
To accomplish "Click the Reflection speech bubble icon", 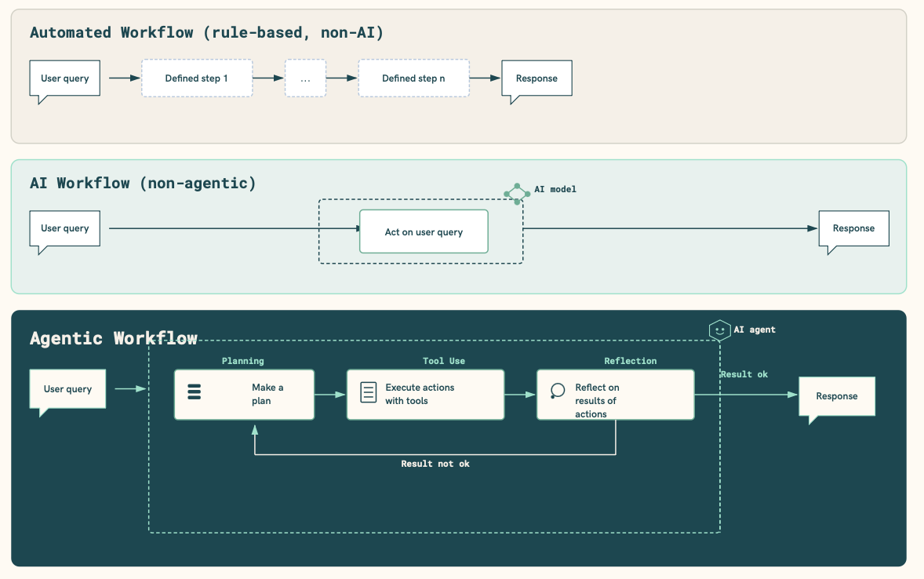I will pos(557,391).
